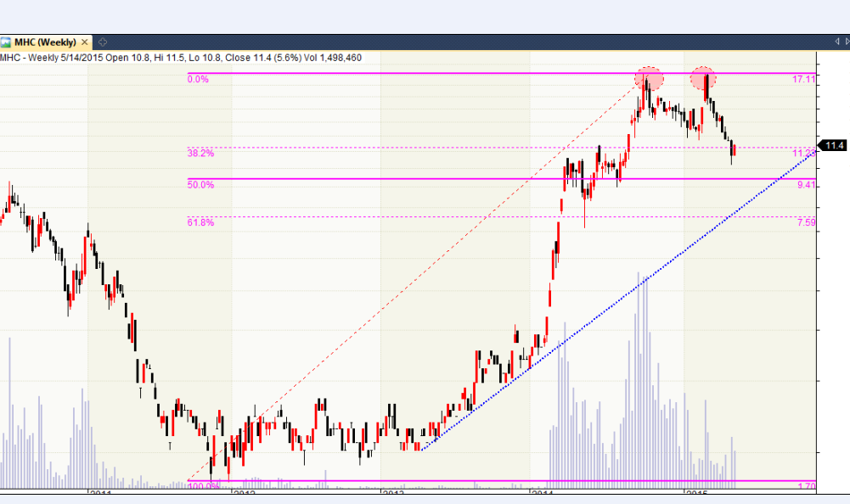850x504 pixels.
Task: Click the chart title MHC - Weekly text
Action: coord(29,58)
